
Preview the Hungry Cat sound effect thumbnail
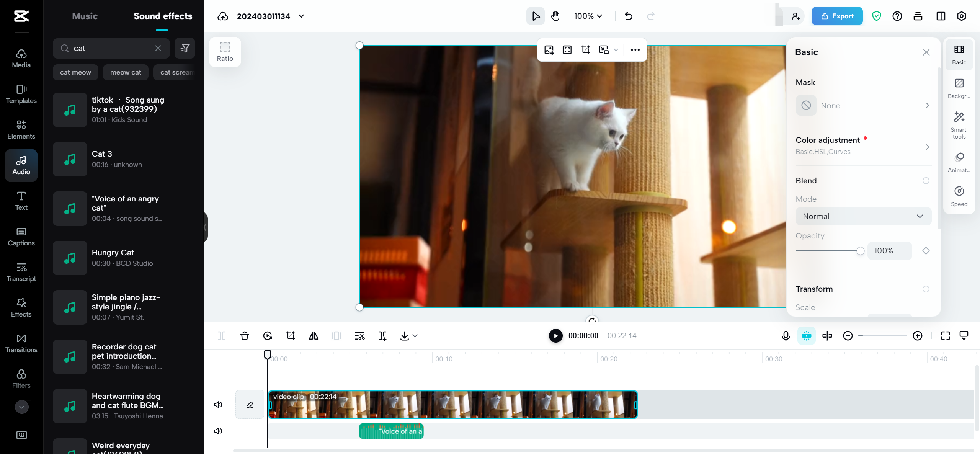point(70,258)
